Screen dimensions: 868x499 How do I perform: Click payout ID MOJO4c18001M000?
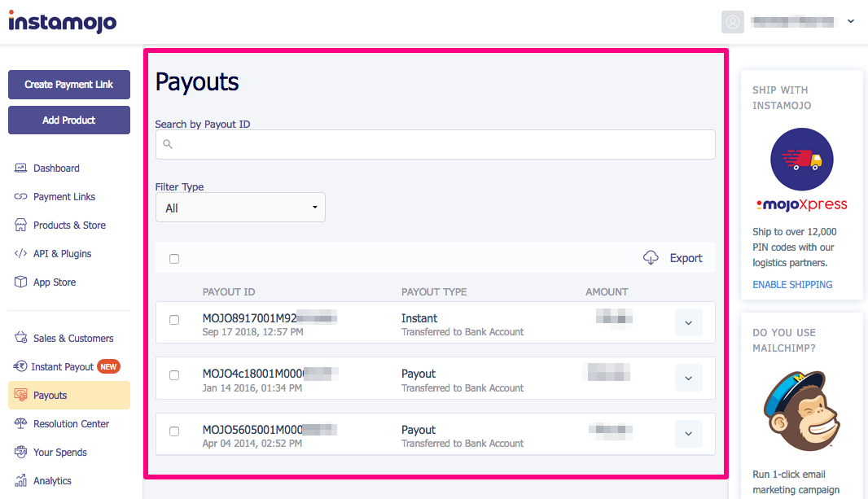tap(253, 374)
